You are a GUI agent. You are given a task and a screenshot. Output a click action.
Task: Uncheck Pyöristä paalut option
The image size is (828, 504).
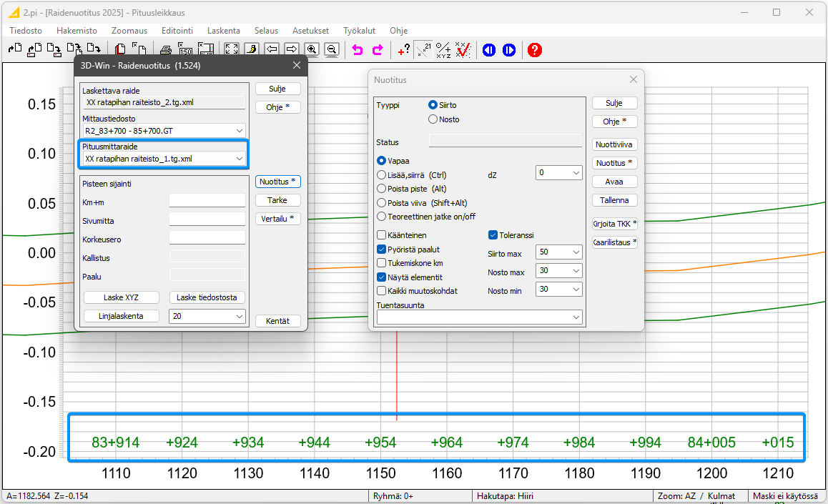(x=382, y=249)
